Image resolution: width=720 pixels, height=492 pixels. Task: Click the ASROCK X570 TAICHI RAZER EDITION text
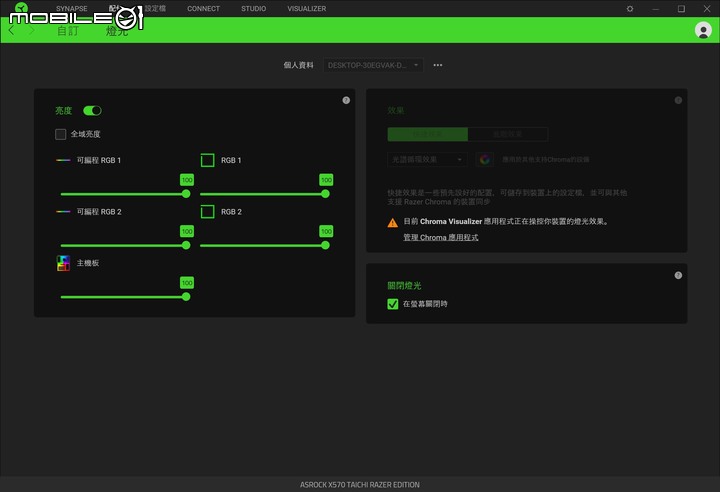360,485
